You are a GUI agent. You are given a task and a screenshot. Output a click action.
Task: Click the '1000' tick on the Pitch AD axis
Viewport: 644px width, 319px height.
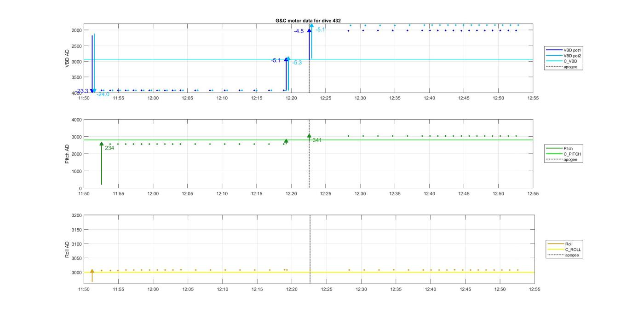point(76,171)
